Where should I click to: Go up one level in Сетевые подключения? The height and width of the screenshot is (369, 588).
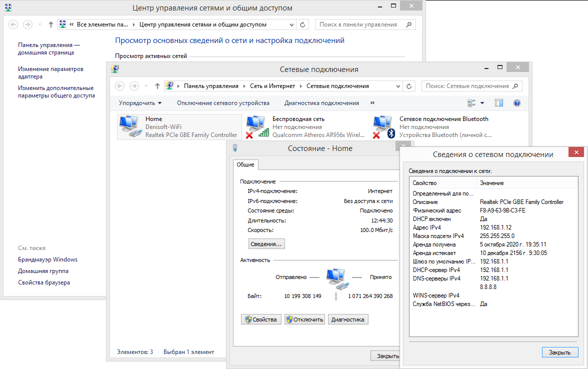point(157,86)
